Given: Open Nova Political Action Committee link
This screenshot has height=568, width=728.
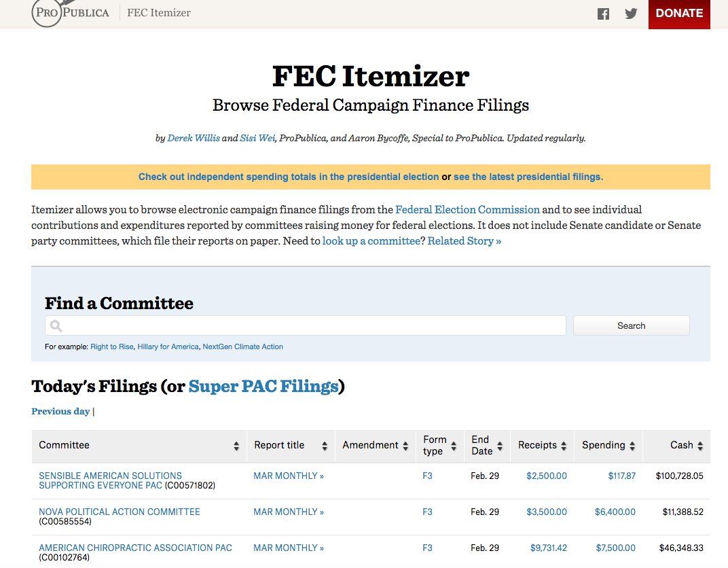Looking at the screenshot, I should click(x=120, y=512).
